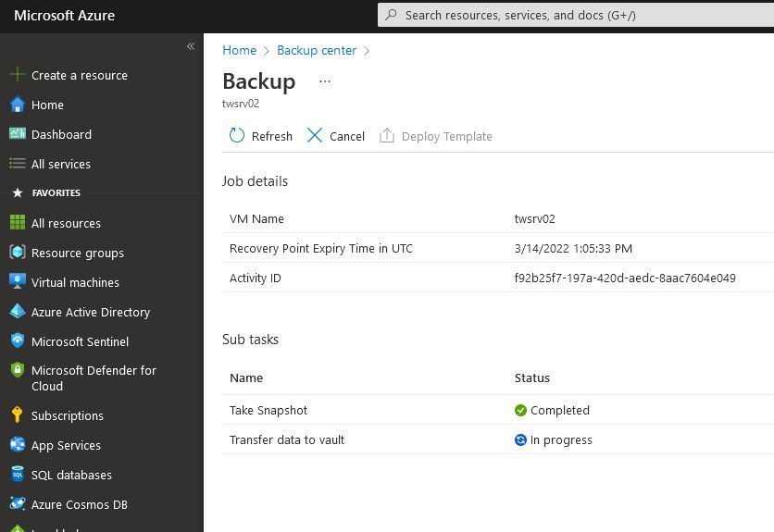This screenshot has width=774, height=532.
Task: Click the Microsoft Defender for Cloud shield icon
Action: pos(18,370)
